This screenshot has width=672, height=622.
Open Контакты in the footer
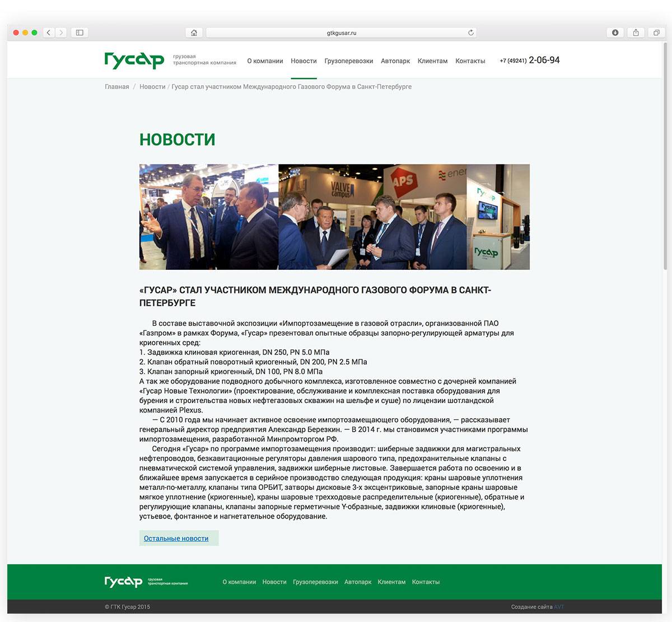[x=426, y=582]
